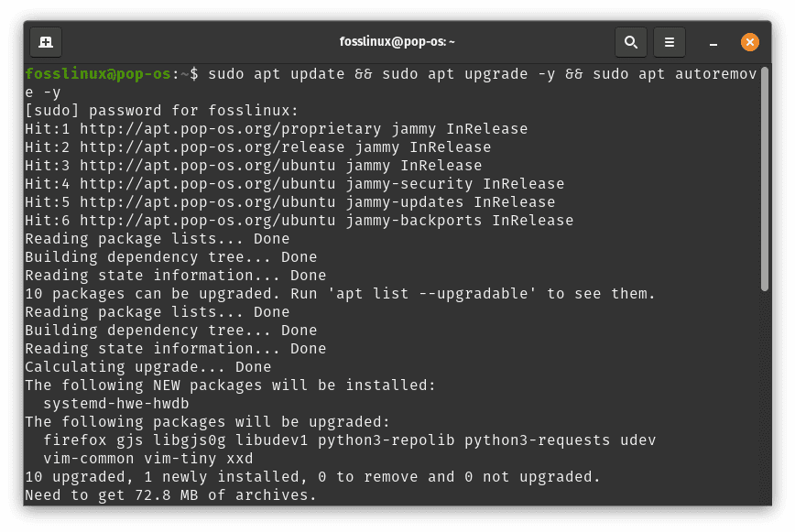
Task: Click the Hit:1 proprietary jammy InRelease line
Action: 277,129
